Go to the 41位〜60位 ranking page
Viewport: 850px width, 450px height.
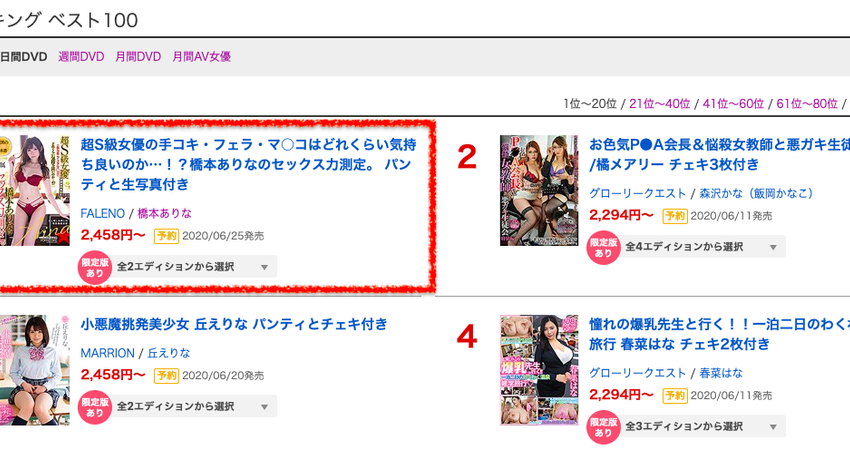[733, 104]
